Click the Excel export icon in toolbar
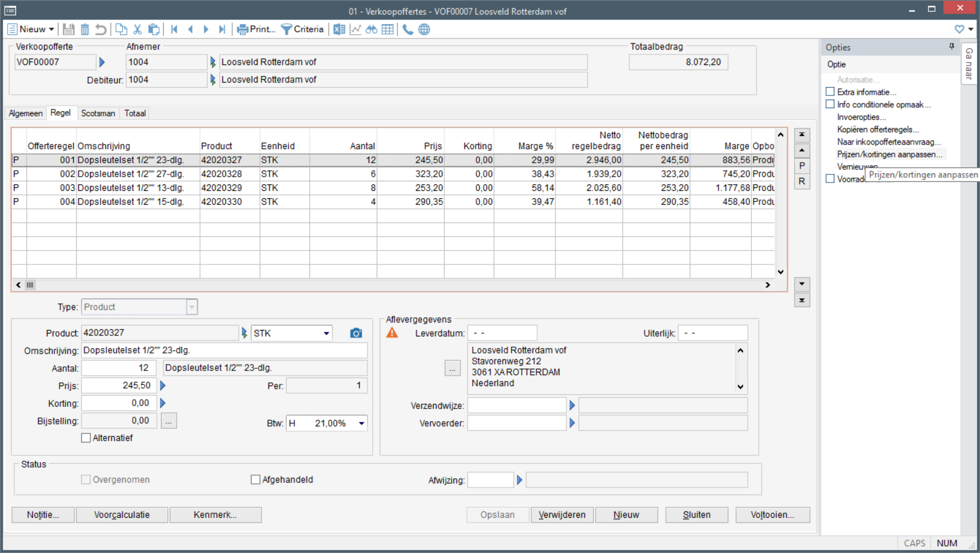The width and height of the screenshot is (980, 553). tap(339, 29)
